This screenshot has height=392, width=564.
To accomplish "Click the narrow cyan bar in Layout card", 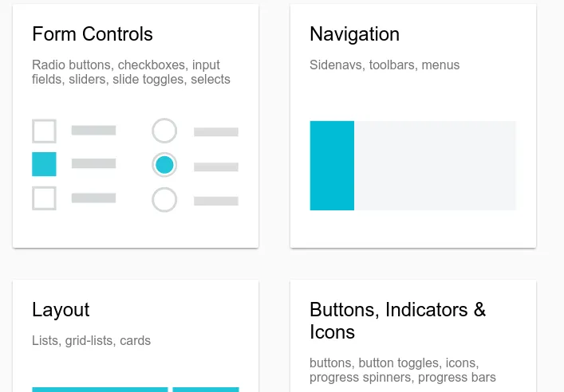I will (206, 390).
